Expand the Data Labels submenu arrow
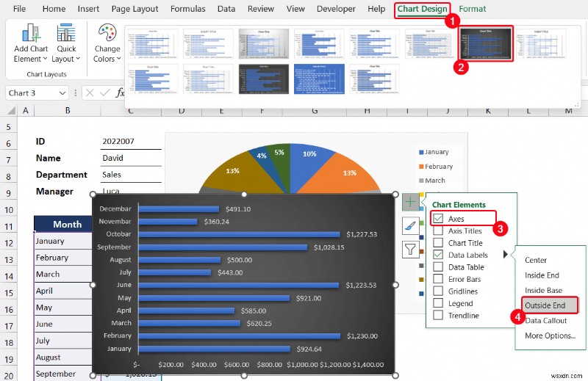588x381 pixels. coord(506,255)
